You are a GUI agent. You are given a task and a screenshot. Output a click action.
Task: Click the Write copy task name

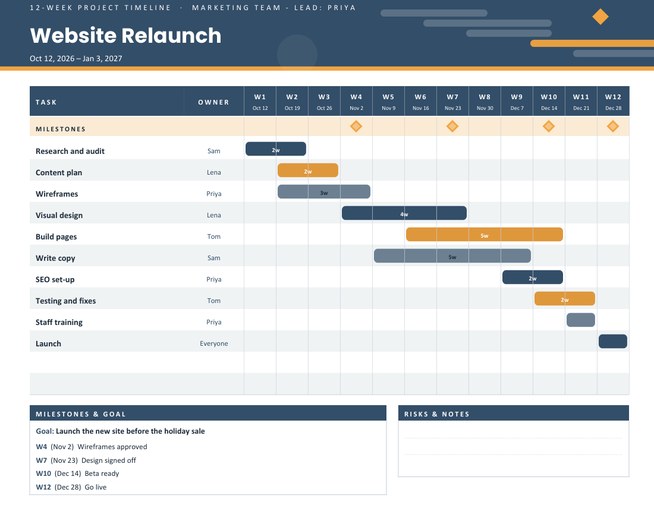pos(55,258)
